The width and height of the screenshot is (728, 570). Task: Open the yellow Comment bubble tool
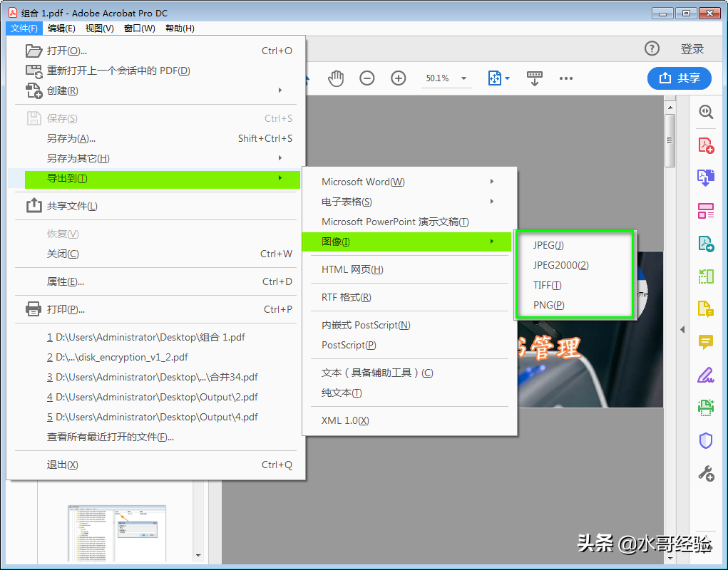tap(706, 342)
